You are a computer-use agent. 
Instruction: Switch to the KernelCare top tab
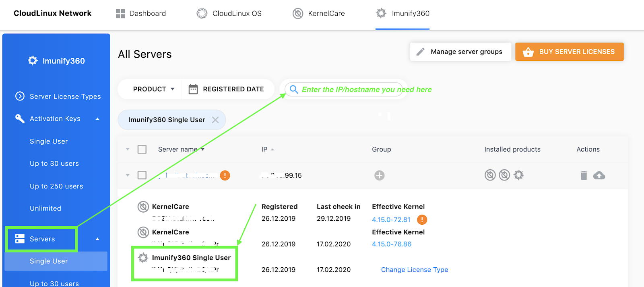click(319, 14)
